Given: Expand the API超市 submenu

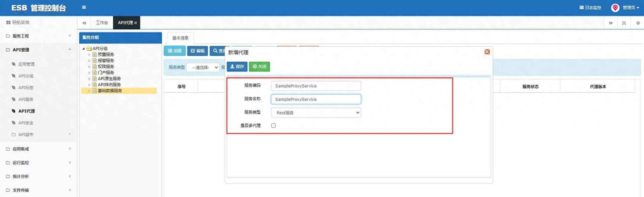Looking at the screenshot, I should [x=39, y=134].
